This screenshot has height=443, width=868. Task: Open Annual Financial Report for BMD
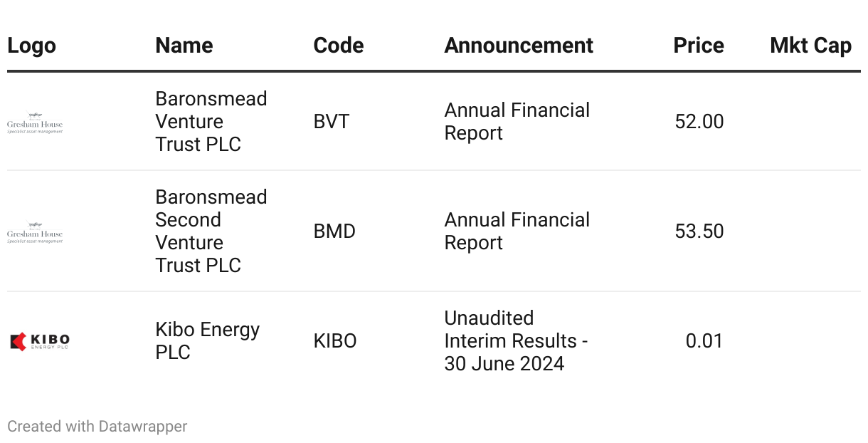517,231
